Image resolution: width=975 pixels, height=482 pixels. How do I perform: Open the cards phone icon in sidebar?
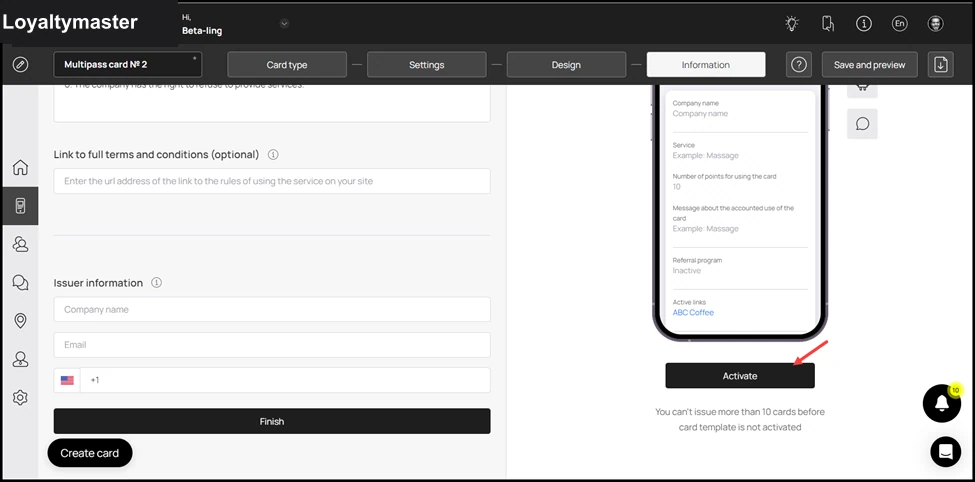[21, 206]
